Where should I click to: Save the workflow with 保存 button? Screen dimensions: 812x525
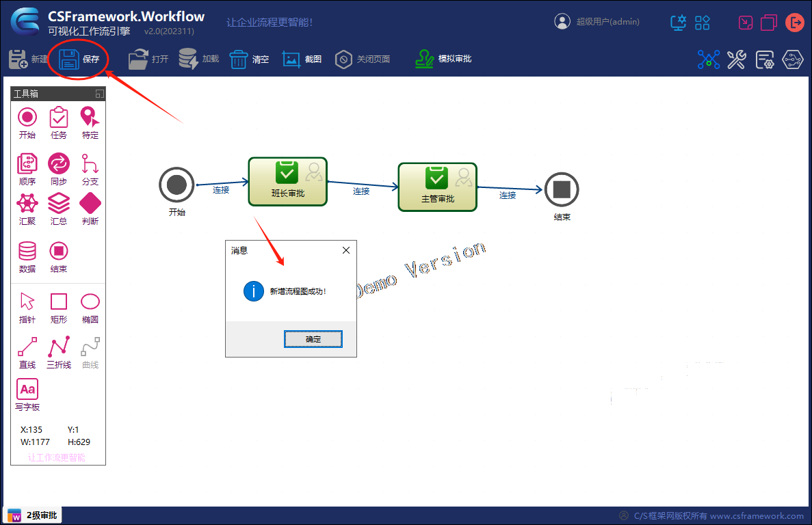tap(79, 59)
